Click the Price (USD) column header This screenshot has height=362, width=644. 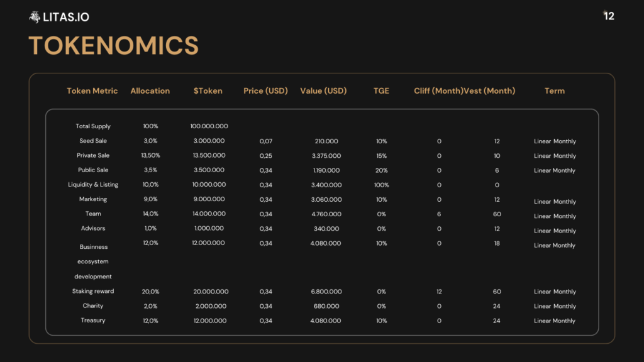point(265,91)
